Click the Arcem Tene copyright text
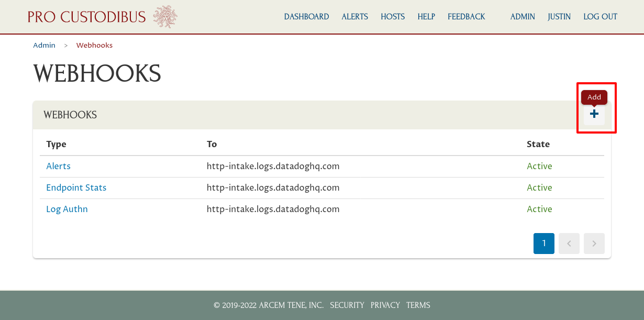 [x=269, y=305]
